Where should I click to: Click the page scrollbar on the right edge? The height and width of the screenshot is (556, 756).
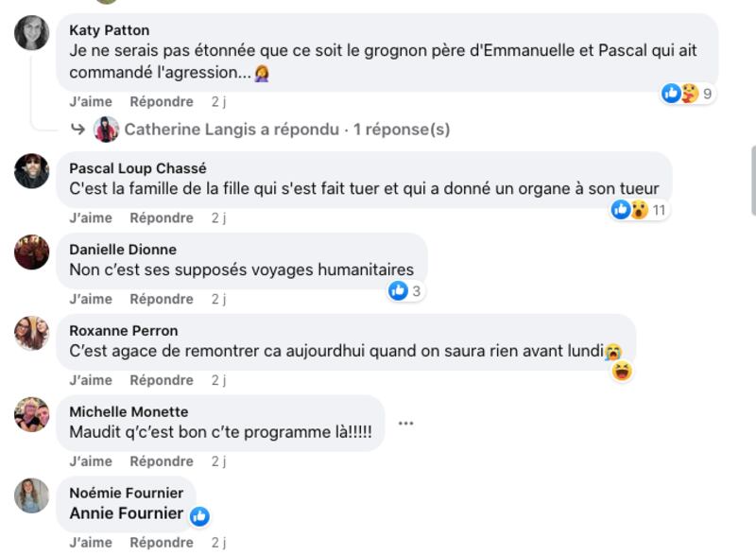click(753, 180)
